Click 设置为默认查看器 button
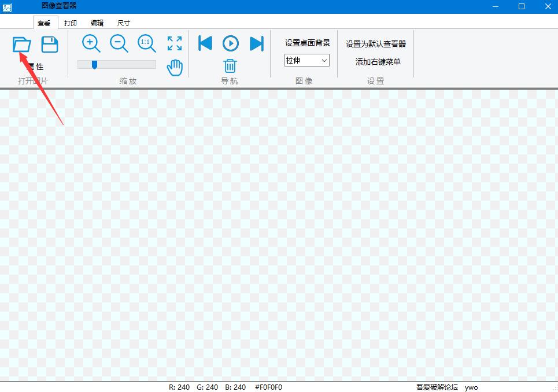Screen dimensions: 558x392 click(376, 44)
